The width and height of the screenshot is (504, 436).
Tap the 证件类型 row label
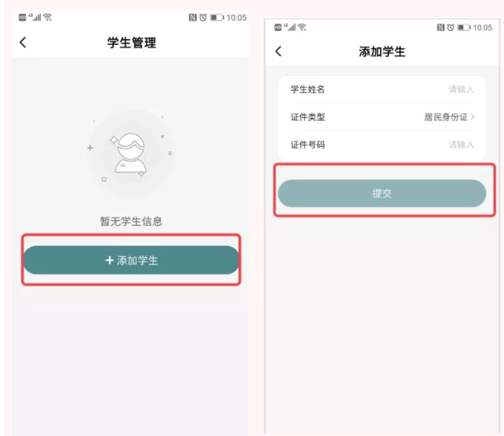click(308, 117)
